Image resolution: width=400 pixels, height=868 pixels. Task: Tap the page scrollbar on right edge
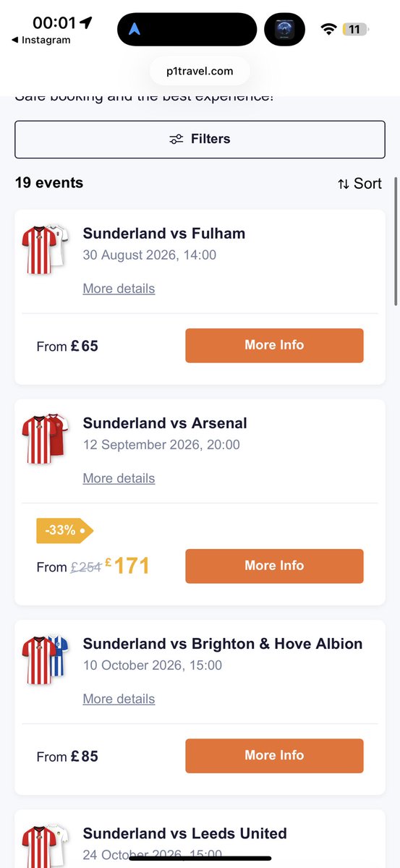[396, 242]
